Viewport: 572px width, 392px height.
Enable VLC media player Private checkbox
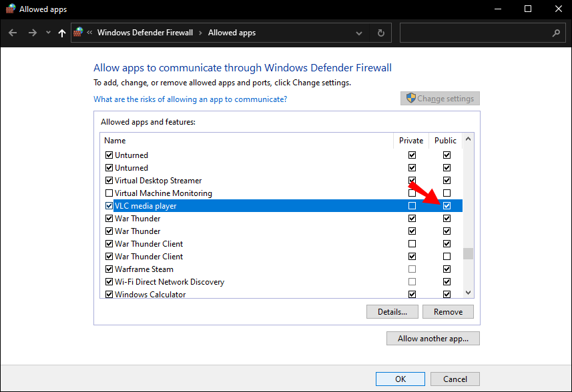point(412,206)
